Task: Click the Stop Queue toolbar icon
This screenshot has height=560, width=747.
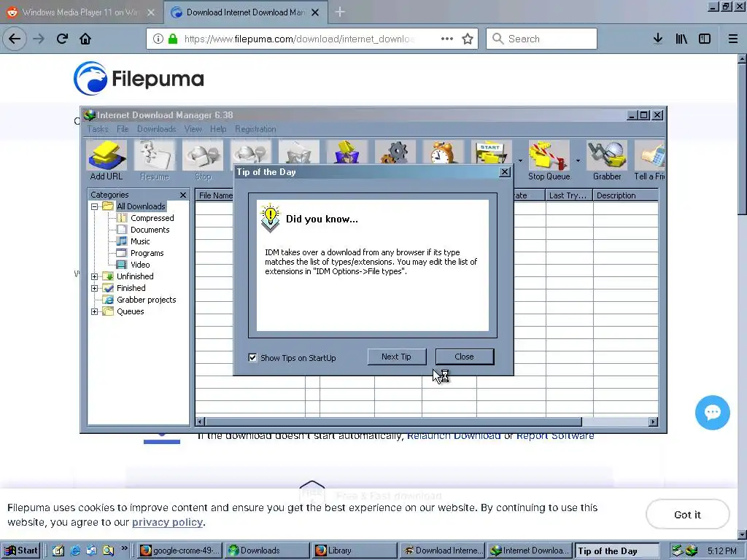Action: (549, 161)
